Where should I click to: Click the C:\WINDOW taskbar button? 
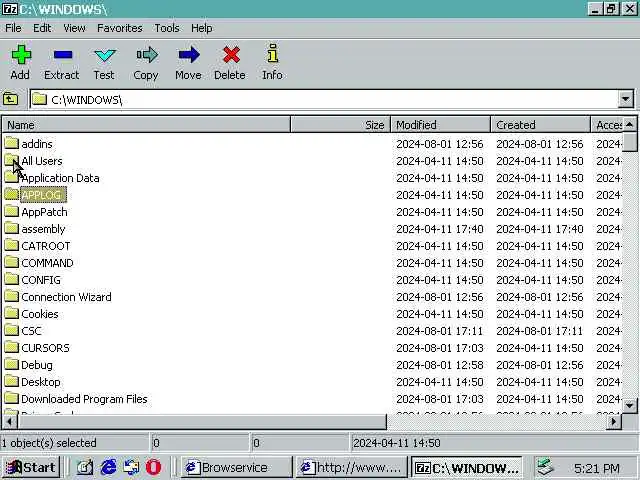coord(467,467)
